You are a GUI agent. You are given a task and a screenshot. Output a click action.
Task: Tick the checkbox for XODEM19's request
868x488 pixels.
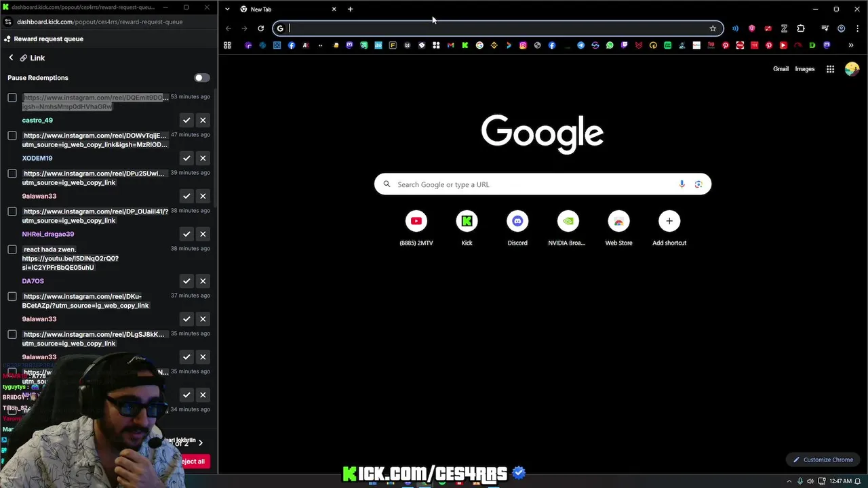[x=12, y=136]
